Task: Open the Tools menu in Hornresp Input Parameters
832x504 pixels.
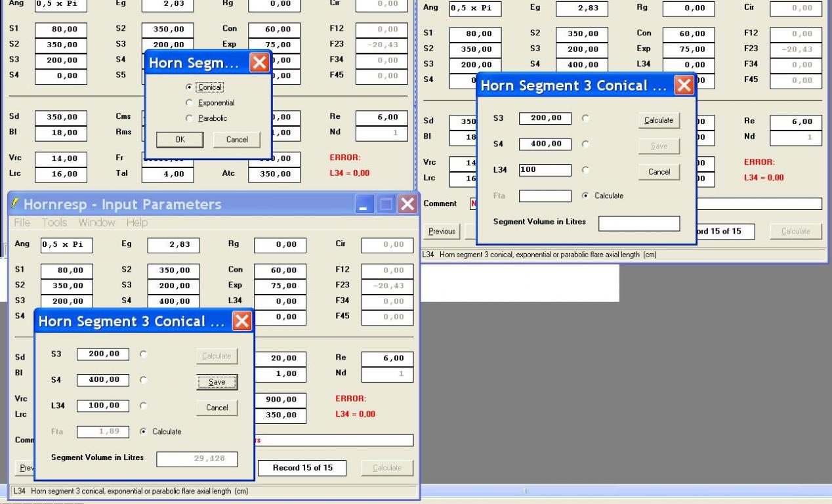Action: point(54,222)
